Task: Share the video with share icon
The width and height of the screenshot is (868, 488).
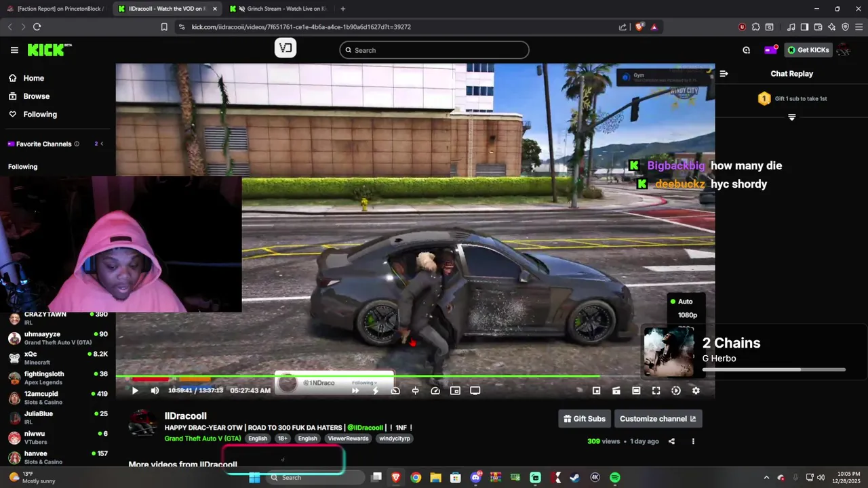Action: click(x=671, y=441)
